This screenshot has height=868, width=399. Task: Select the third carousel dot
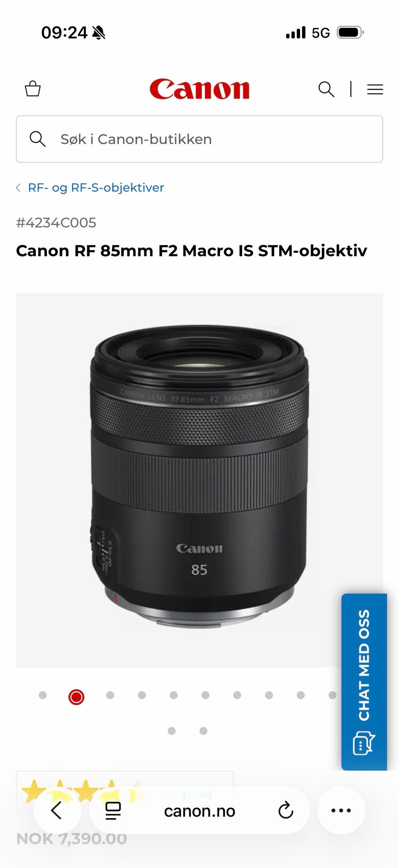tap(110, 695)
